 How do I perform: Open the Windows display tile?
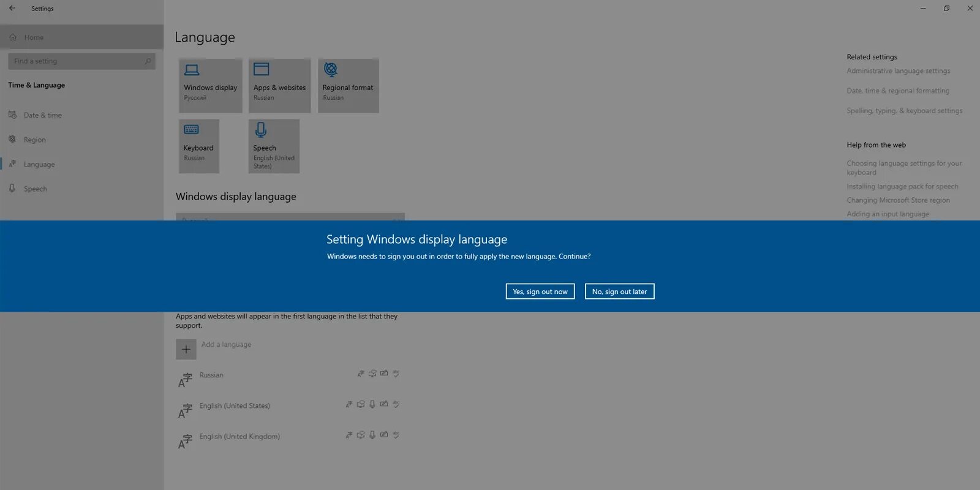pos(211,86)
